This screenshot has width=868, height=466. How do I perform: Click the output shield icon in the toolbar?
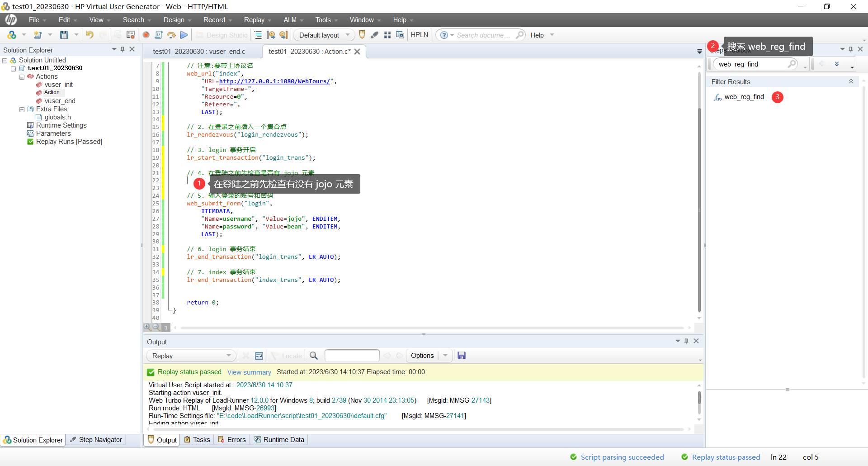(362, 35)
